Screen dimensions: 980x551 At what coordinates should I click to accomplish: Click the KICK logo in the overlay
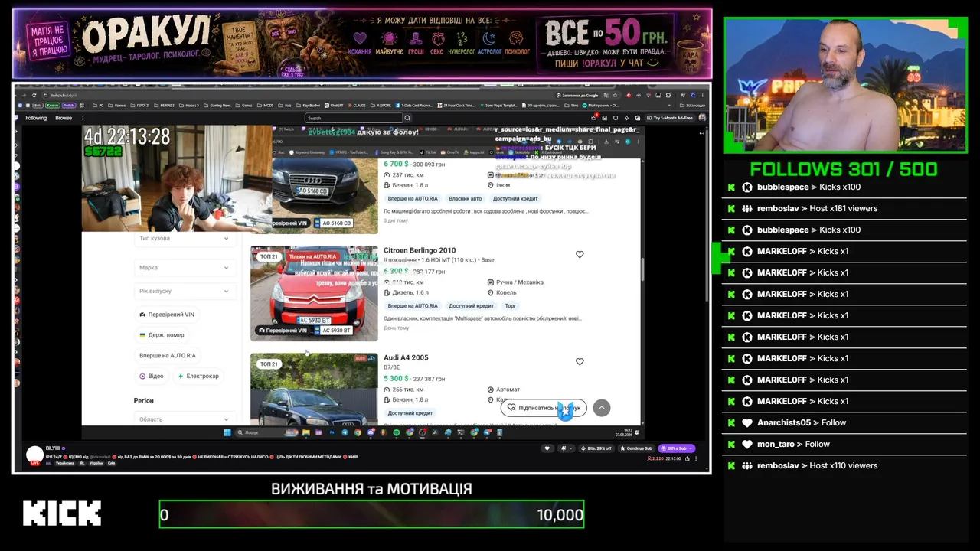62,513
